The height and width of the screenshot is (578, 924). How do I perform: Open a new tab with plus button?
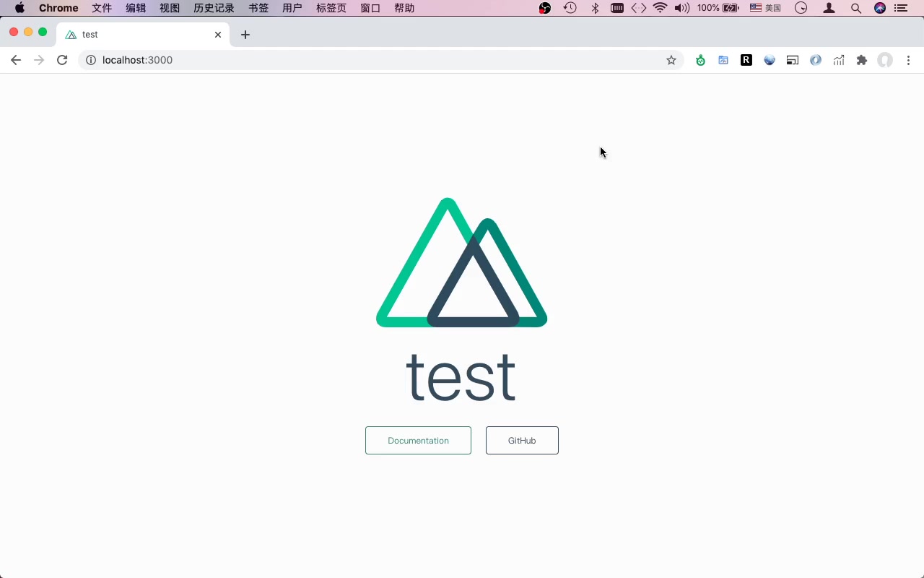pyautogui.click(x=245, y=35)
